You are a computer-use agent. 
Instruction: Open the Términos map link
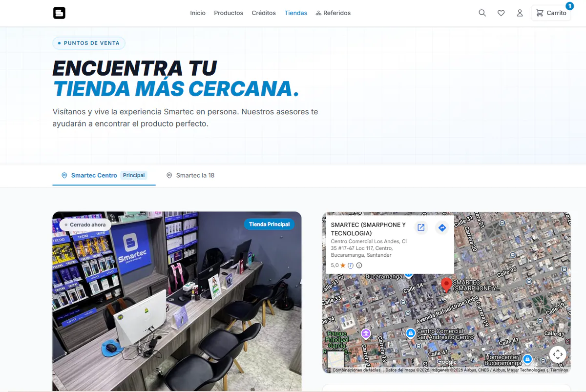click(559, 370)
